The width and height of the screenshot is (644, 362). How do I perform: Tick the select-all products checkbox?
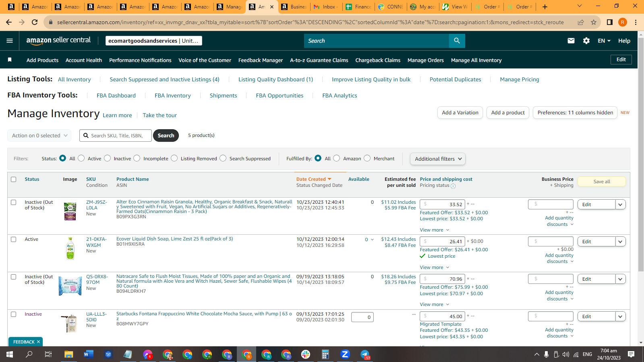14,179
